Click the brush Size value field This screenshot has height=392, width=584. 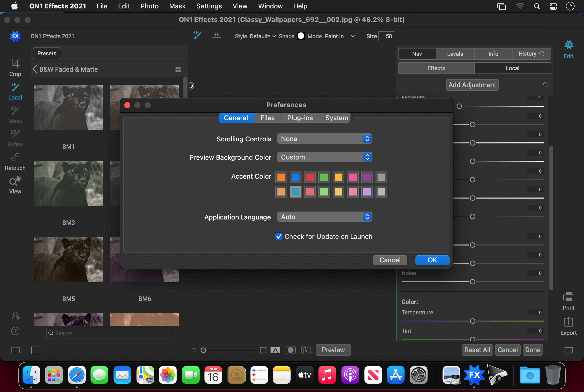tap(386, 36)
